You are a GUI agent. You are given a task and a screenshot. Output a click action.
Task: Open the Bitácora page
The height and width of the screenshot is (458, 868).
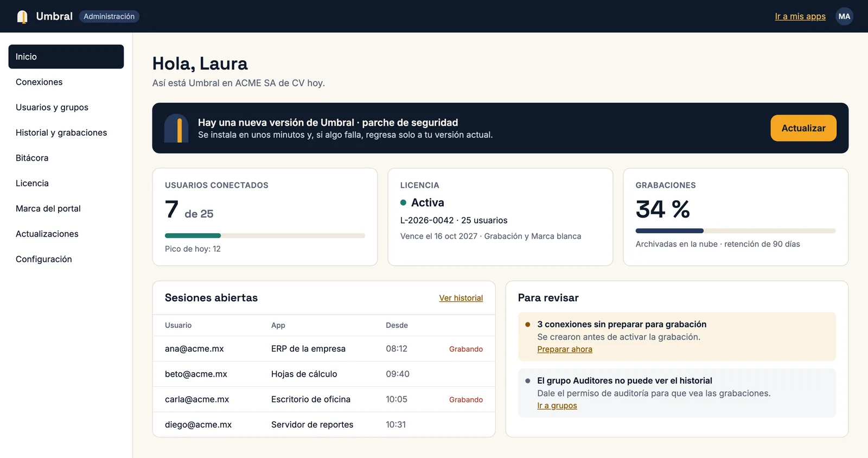point(66,158)
